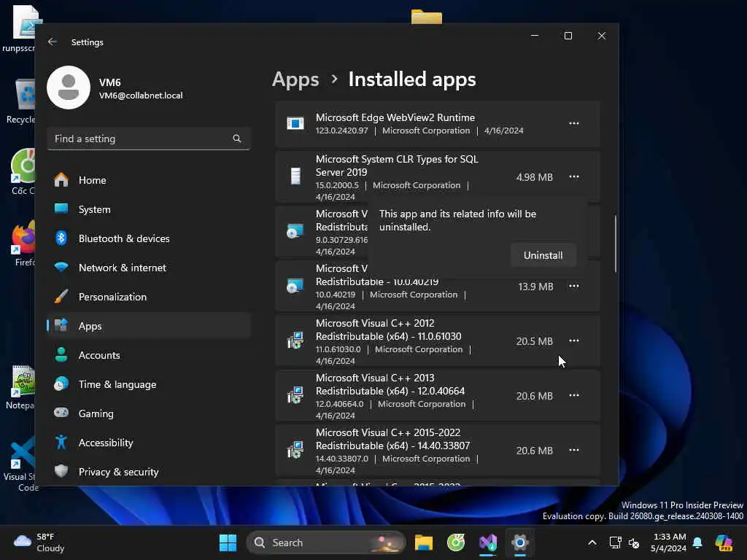Click the Visual C++ 10.0.40219 disc icon
747x560 pixels.
[x=295, y=286]
